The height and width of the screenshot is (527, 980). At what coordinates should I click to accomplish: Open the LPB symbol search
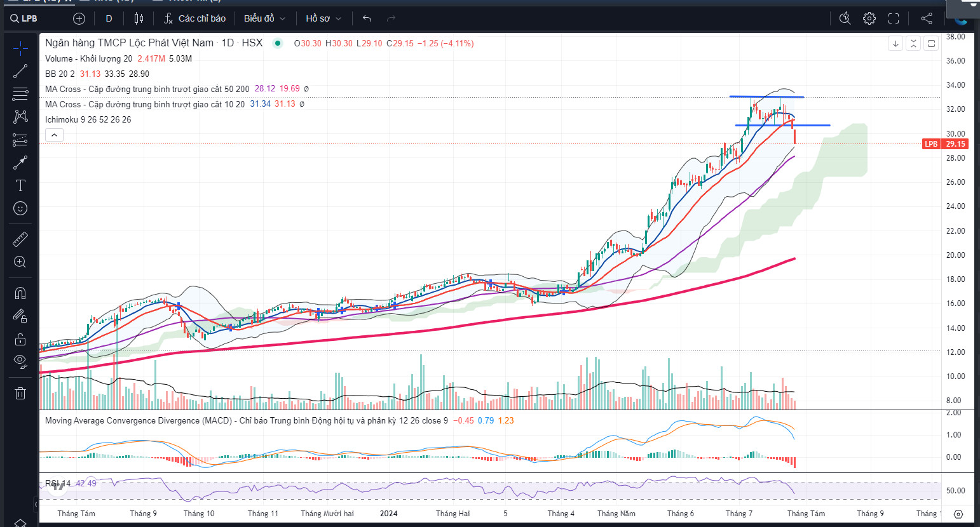coord(24,18)
